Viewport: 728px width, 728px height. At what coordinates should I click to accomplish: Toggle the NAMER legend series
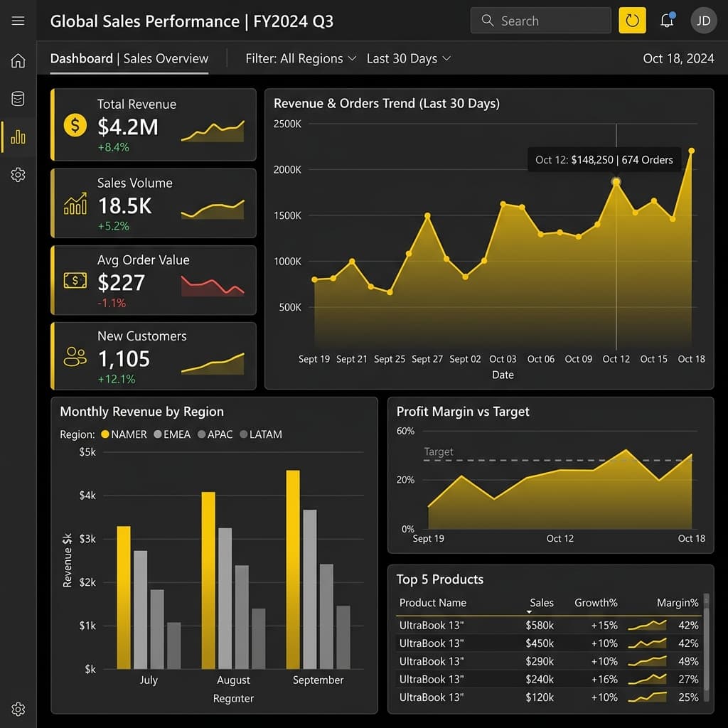click(x=124, y=434)
